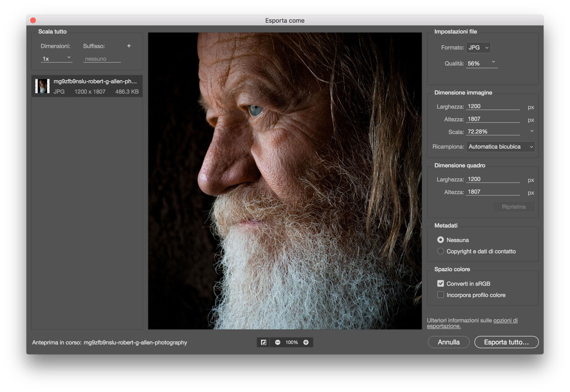Image resolution: width=570 pixels, height=392 pixels.
Task: Zoom out with the minus icon
Action: tap(278, 342)
